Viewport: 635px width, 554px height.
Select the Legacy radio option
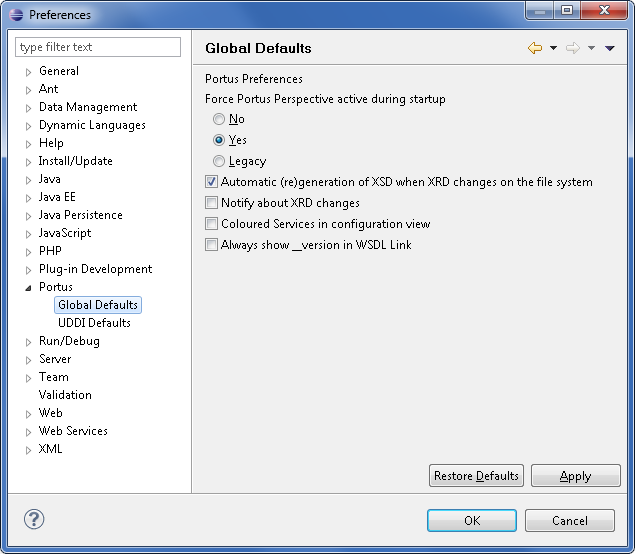click(219, 161)
